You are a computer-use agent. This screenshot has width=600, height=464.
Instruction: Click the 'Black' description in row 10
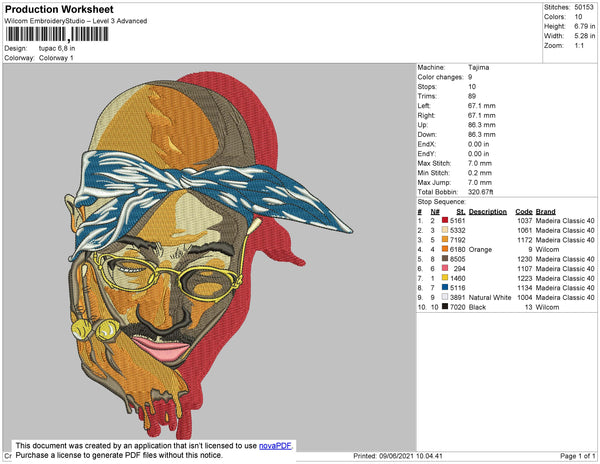click(477, 307)
